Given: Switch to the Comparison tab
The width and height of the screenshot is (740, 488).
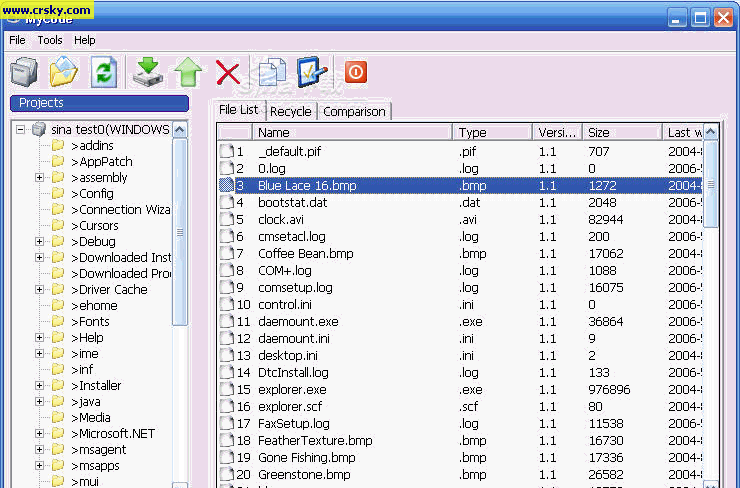Looking at the screenshot, I should click(x=354, y=112).
